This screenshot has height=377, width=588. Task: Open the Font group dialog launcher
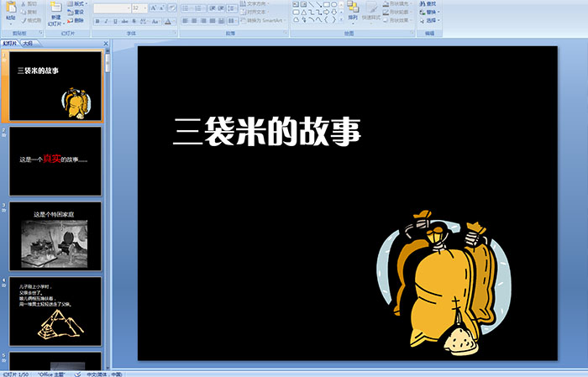click(x=175, y=34)
